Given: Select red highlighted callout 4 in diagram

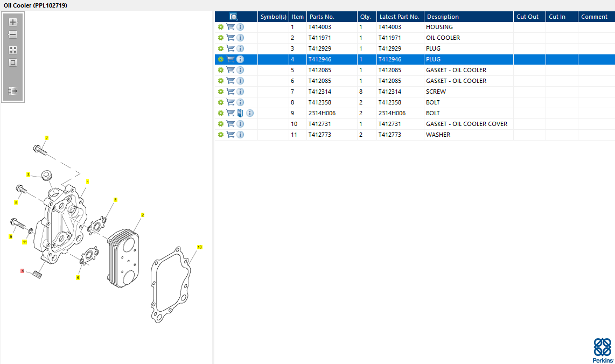Looking at the screenshot, I should (23, 271).
